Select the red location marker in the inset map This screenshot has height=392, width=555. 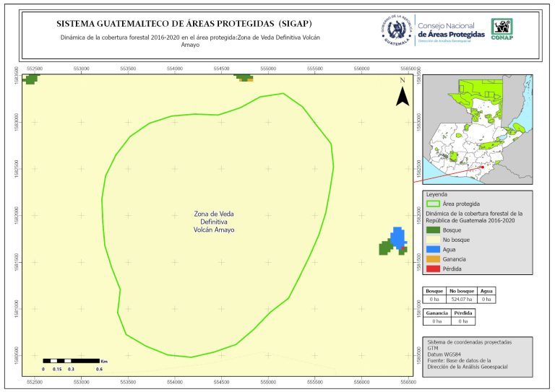click(x=482, y=167)
